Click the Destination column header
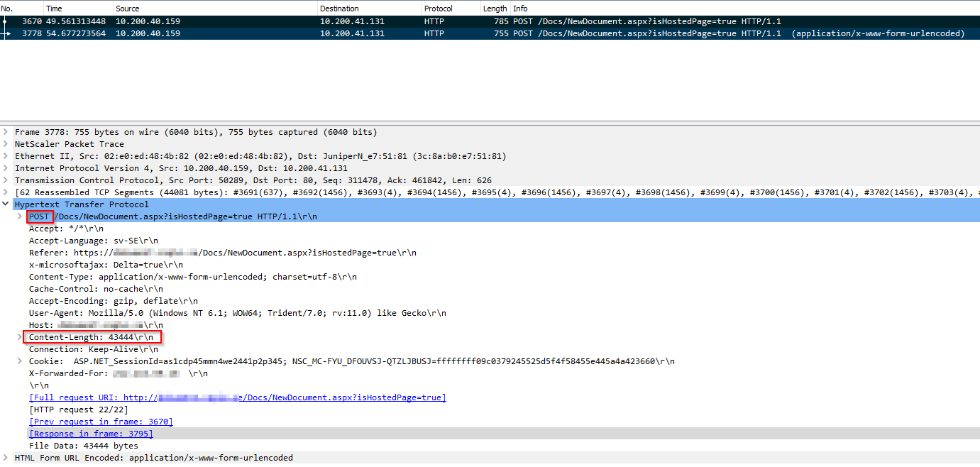This screenshot has height=467, width=980. 339,9
